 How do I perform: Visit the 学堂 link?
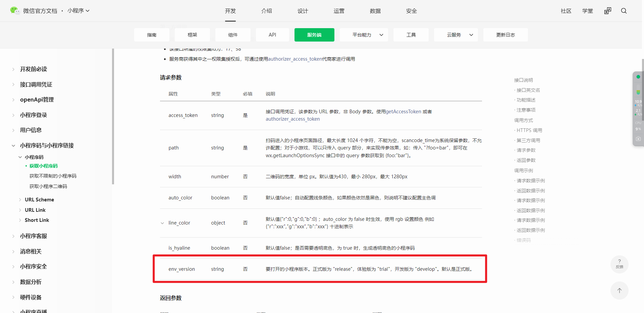[588, 11]
